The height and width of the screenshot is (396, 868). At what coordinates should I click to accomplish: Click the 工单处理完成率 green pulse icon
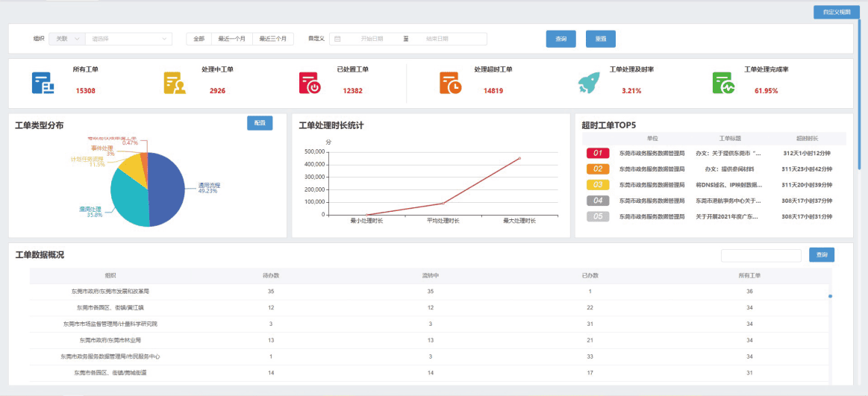723,83
